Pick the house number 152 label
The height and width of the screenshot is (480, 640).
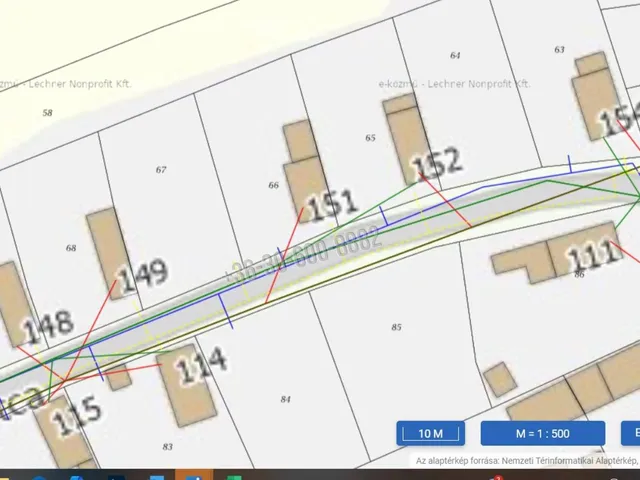point(437,161)
